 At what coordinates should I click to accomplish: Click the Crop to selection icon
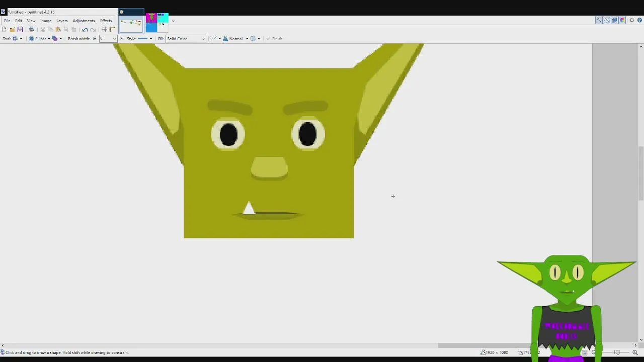(x=66, y=30)
